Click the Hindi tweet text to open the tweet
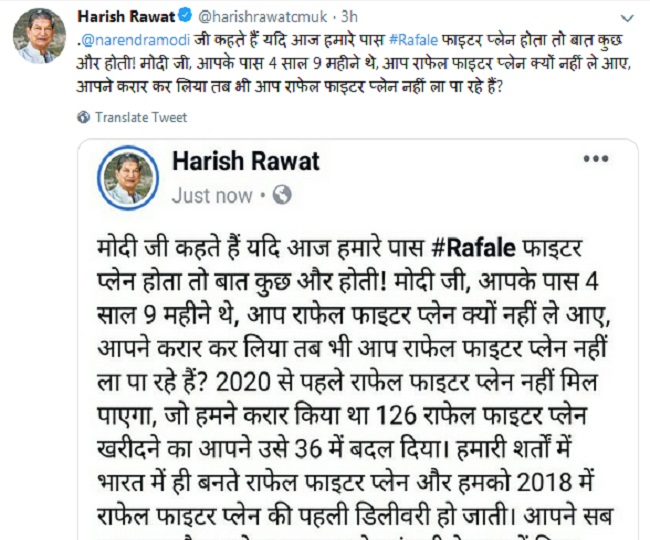This screenshot has height=540, width=650. coord(353,64)
